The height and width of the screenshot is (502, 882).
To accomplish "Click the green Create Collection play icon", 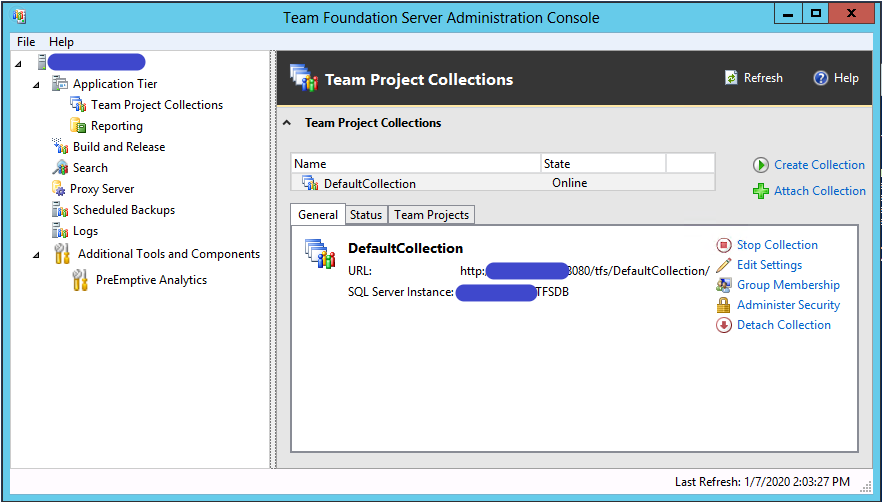I will coord(760,165).
